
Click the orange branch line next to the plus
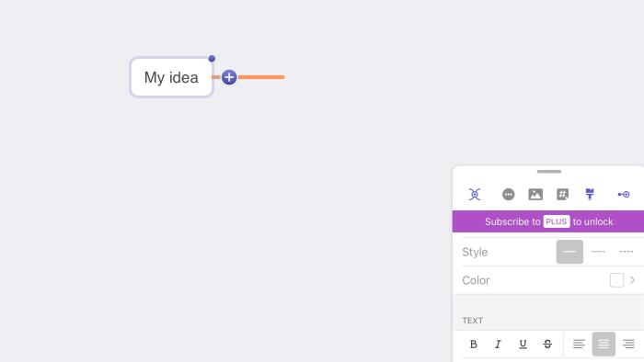pyautogui.click(x=261, y=77)
